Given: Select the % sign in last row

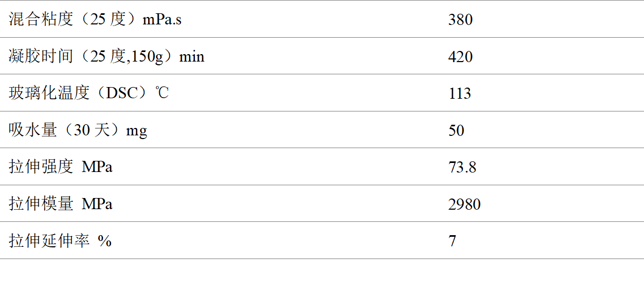Looking at the screenshot, I should 105,241.
